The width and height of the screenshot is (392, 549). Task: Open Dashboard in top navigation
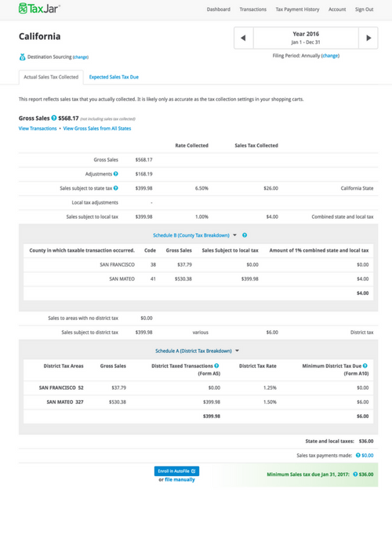click(x=219, y=9)
